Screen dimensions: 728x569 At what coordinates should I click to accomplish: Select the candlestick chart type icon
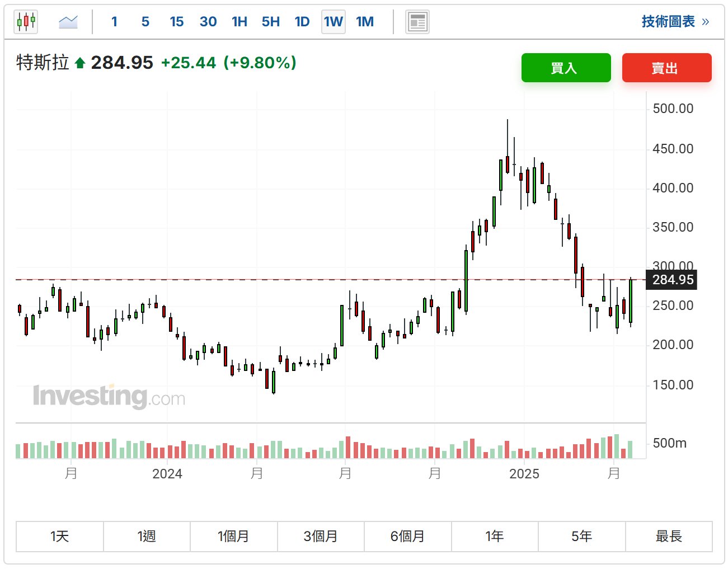pos(26,22)
